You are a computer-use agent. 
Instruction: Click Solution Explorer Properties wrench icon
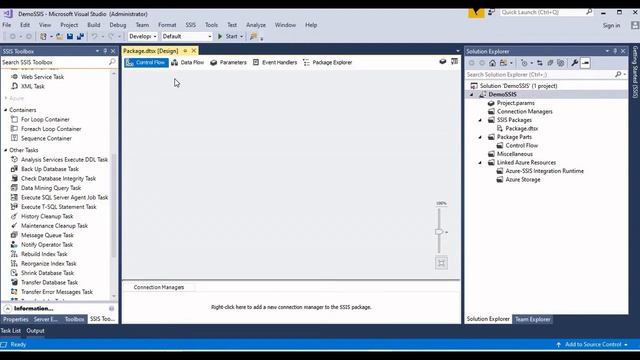click(x=574, y=63)
